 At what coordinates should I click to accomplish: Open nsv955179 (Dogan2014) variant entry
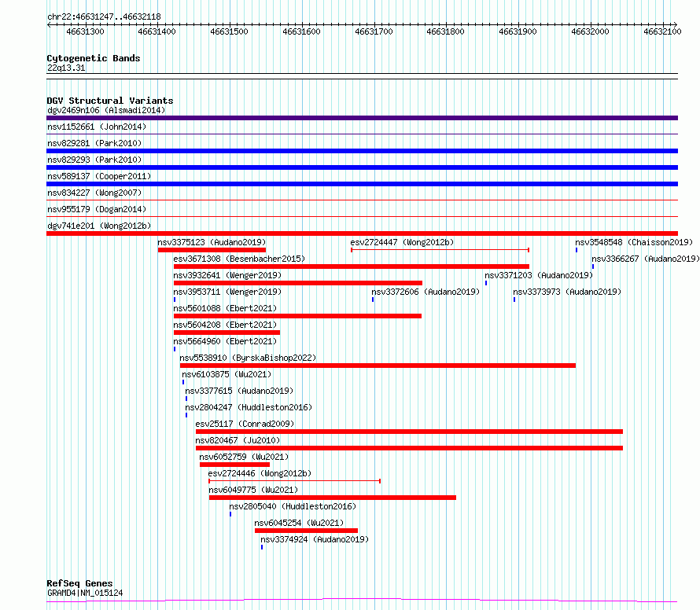click(x=97, y=209)
